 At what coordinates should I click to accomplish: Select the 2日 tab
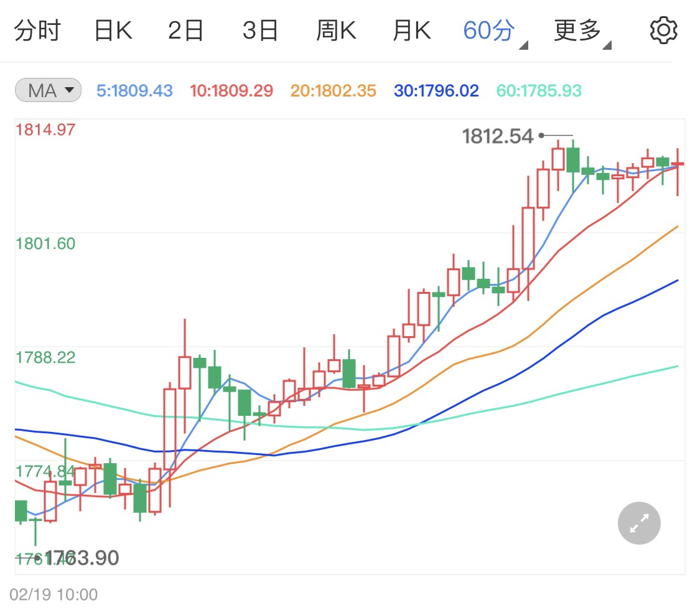(x=185, y=30)
